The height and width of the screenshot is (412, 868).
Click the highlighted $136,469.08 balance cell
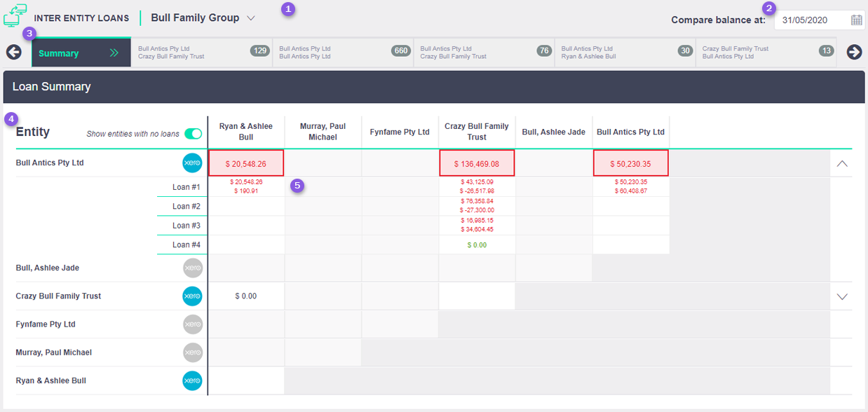tap(477, 162)
